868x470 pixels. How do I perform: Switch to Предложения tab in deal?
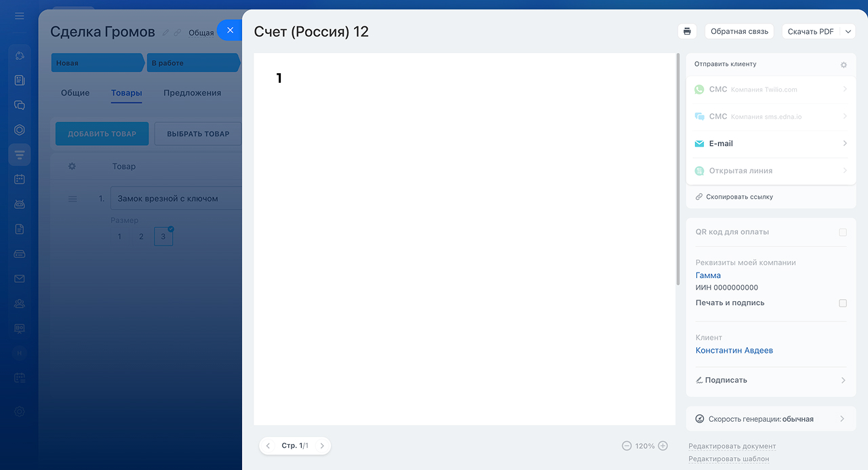[192, 93]
